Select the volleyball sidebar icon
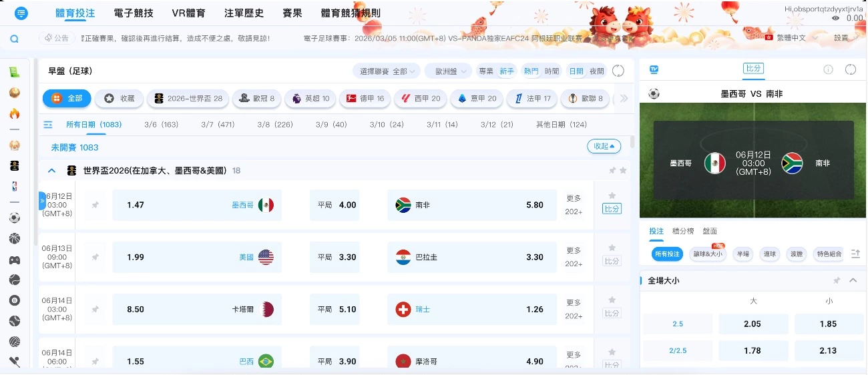 (x=14, y=342)
